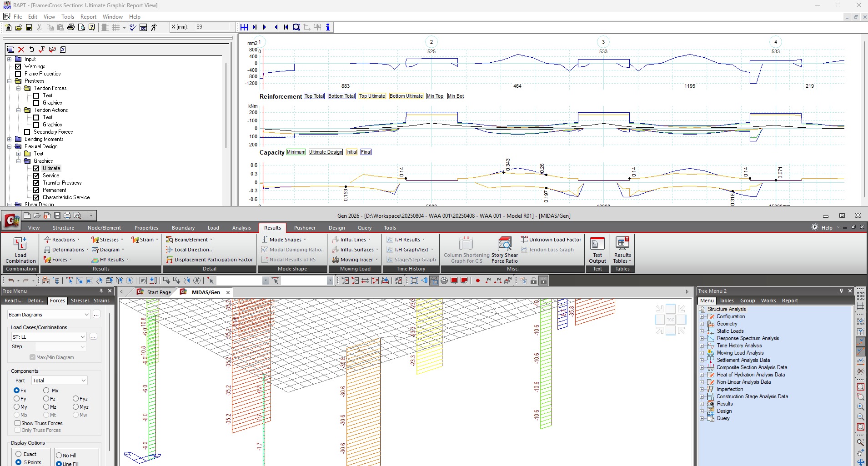Click the X (mm) value field
The width and height of the screenshot is (868, 466).
click(213, 27)
